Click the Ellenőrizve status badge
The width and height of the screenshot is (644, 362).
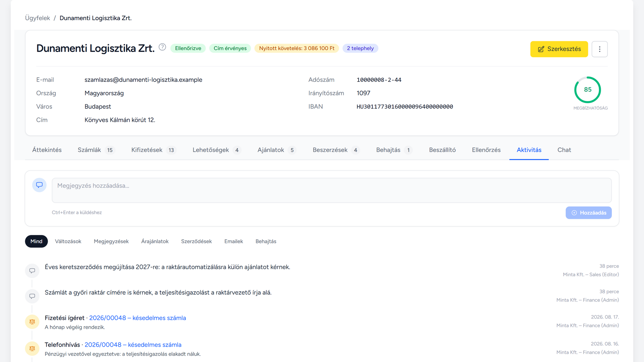188,48
